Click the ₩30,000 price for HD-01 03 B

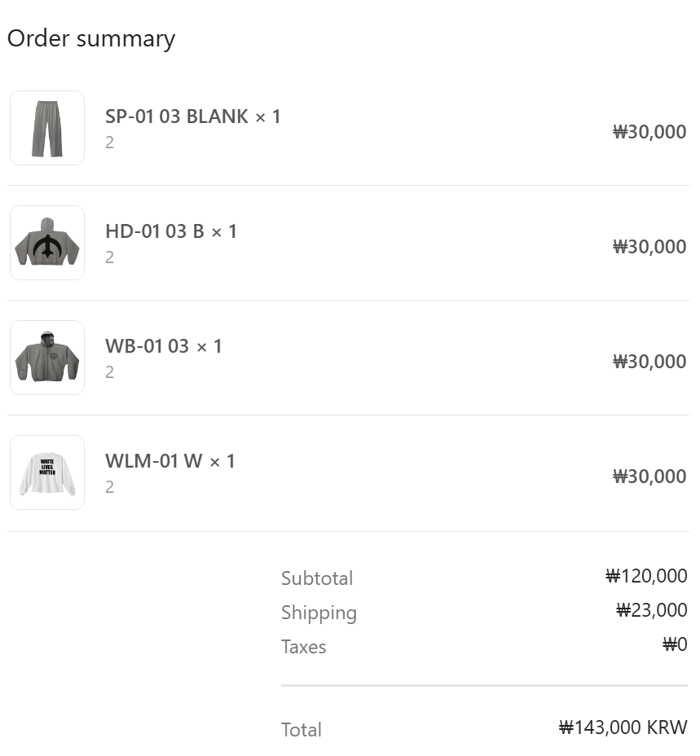(649, 247)
